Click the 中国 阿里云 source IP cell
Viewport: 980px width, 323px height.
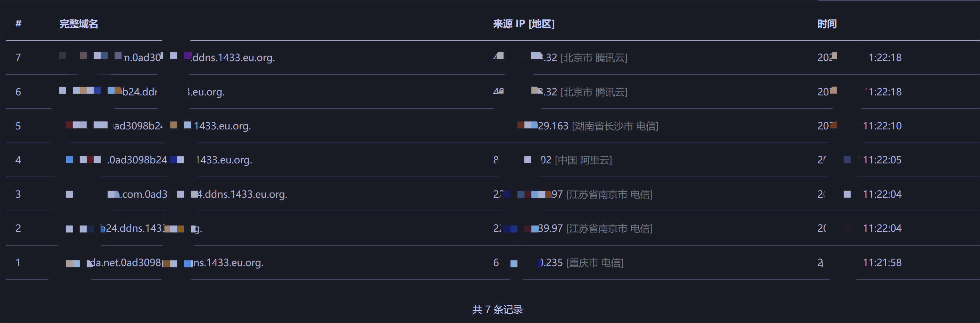pos(553,160)
